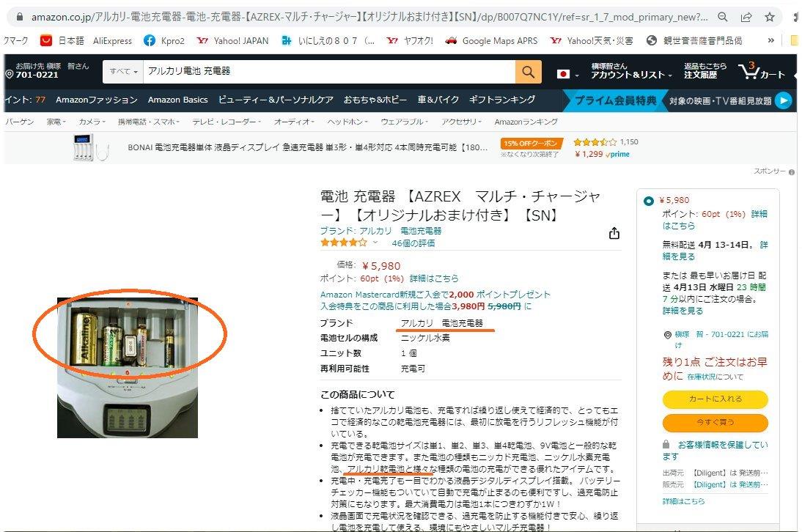Select the ¥5,980 purchase option radio button
Screen dimensions: 802x532
tap(649, 201)
